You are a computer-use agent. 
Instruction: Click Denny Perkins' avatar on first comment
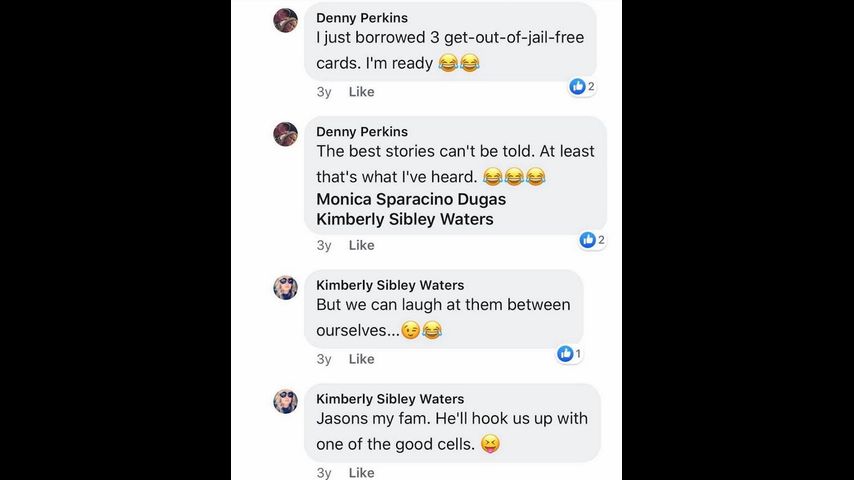(x=286, y=20)
